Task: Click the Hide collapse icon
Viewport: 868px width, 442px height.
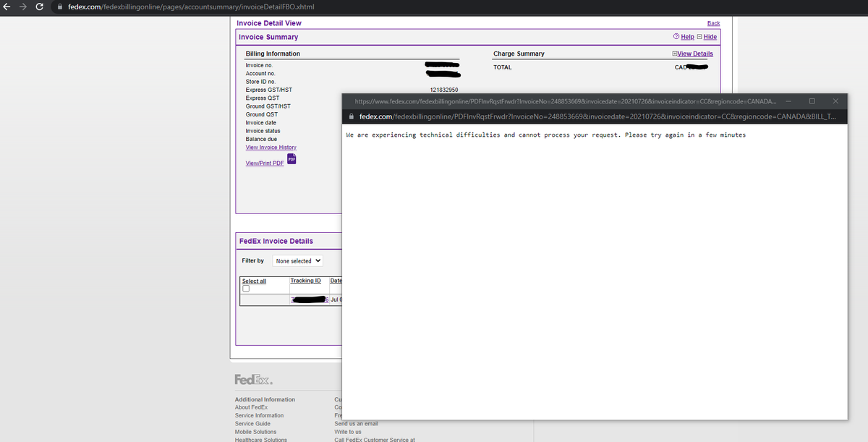Action: coord(699,37)
